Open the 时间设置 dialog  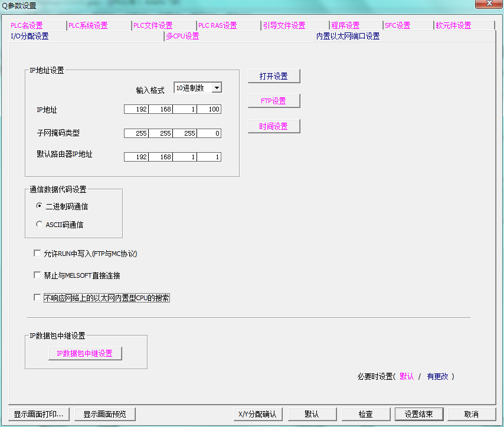pos(273,126)
